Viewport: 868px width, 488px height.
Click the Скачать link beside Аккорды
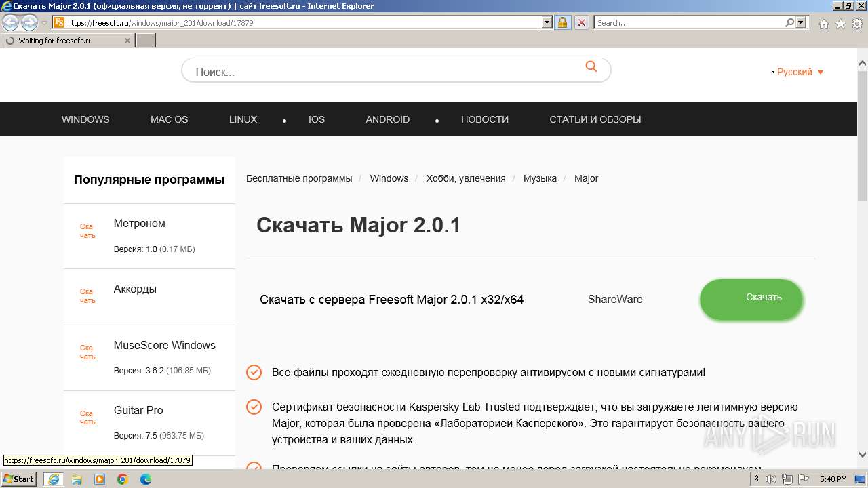point(87,296)
